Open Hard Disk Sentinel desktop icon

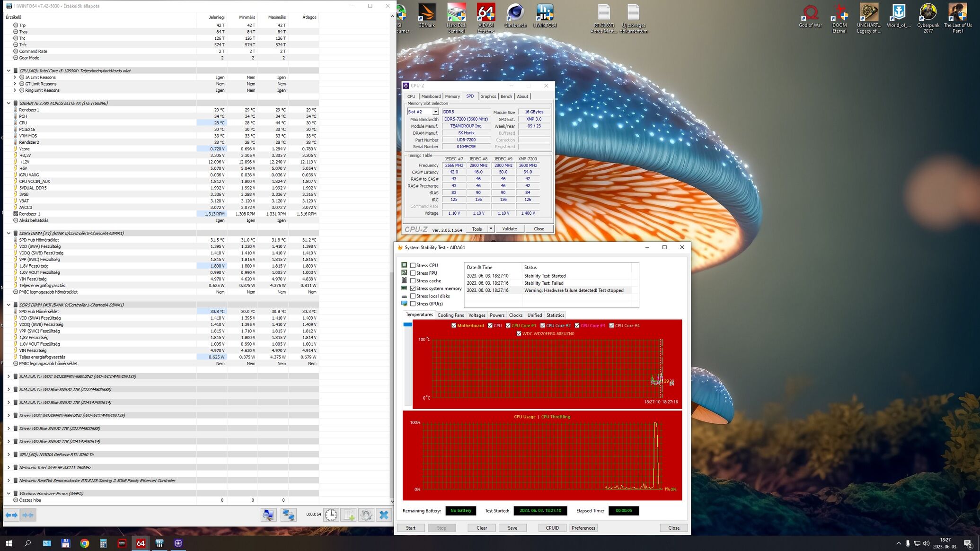click(x=456, y=18)
